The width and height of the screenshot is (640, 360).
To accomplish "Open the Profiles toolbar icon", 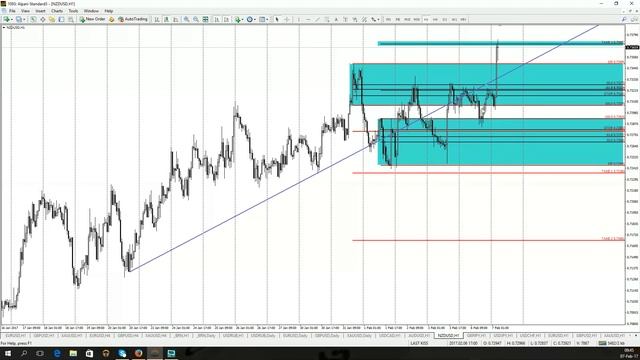I will (x=18, y=19).
